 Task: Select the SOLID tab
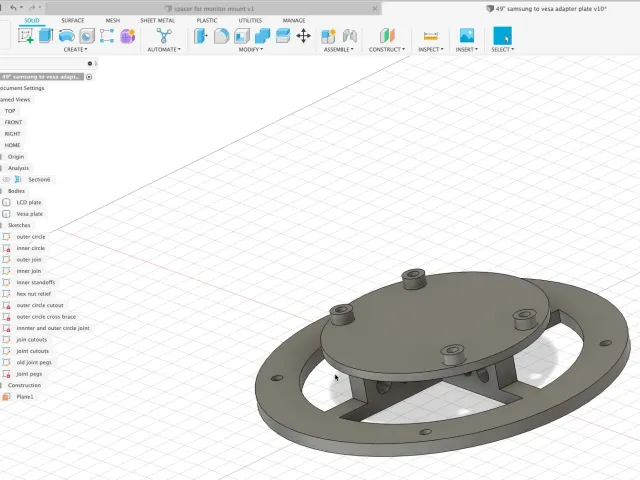(31, 20)
